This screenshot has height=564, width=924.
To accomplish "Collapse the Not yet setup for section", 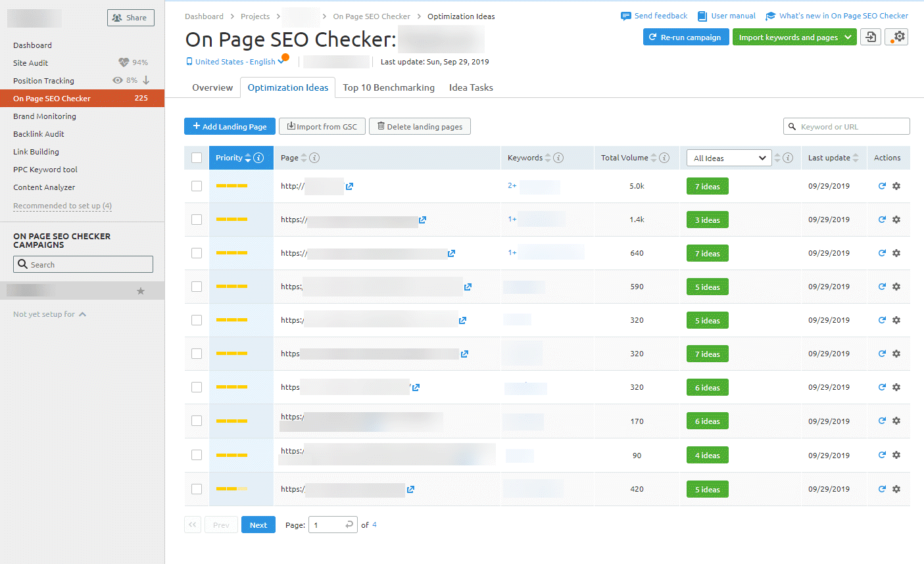I will click(x=84, y=314).
